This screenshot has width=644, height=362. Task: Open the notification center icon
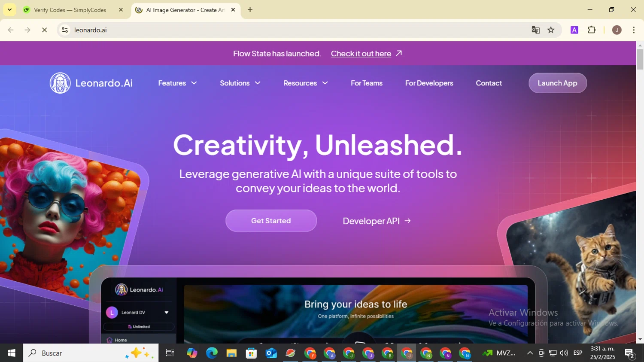tap(630, 353)
